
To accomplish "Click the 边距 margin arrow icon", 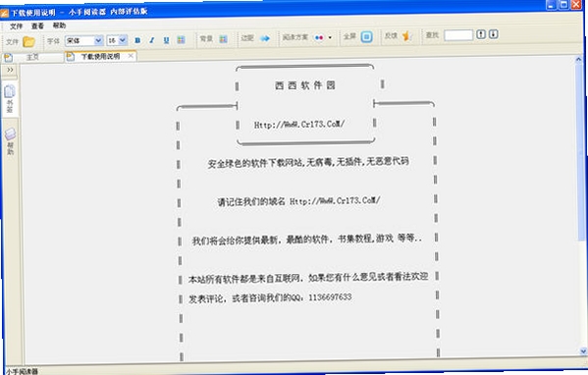I will 265,38.
